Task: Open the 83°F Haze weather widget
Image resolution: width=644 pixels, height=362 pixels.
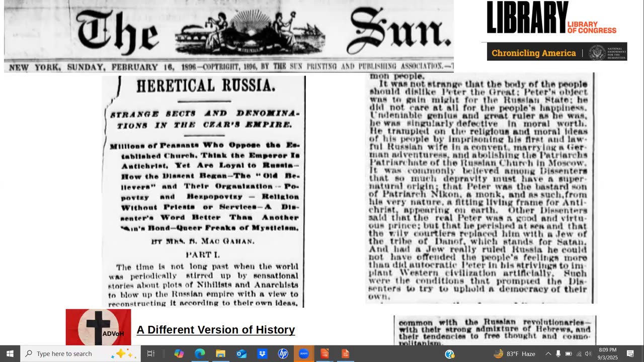Action: click(514, 354)
